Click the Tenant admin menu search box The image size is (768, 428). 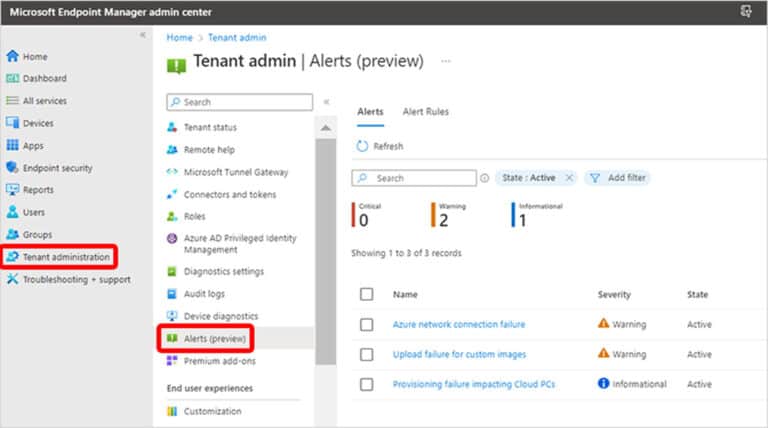[x=240, y=102]
